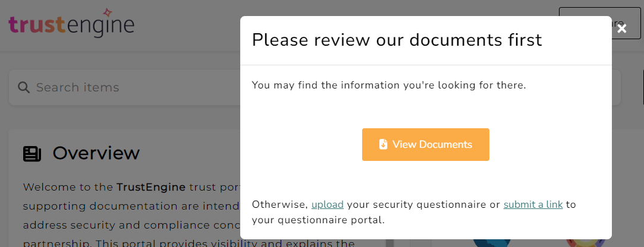Click the newspaper icon beside Overview
Image resolution: width=644 pixels, height=247 pixels.
coord(32,154)
